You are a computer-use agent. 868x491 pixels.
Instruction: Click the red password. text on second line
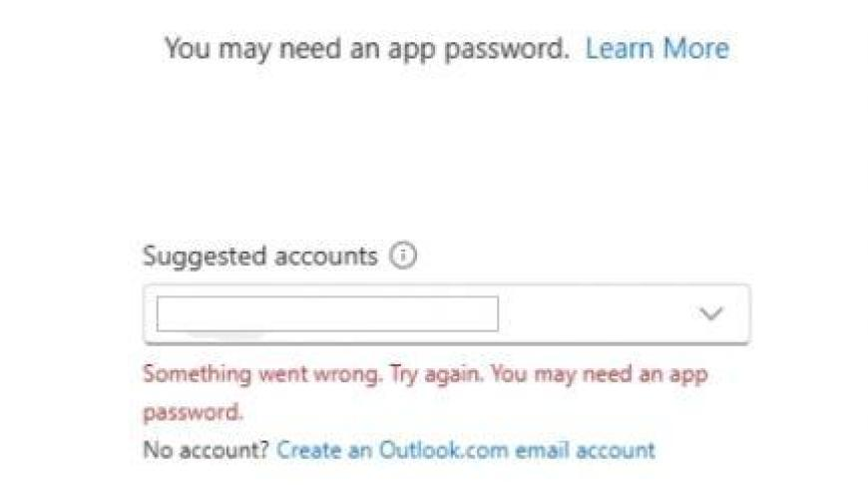pyautogui.click(x=193, y=412)
